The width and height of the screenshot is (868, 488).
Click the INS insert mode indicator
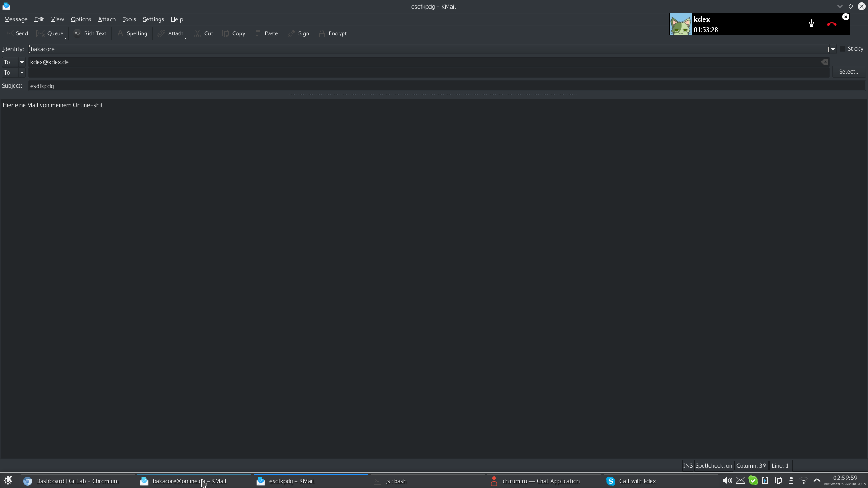pos(688,466)
